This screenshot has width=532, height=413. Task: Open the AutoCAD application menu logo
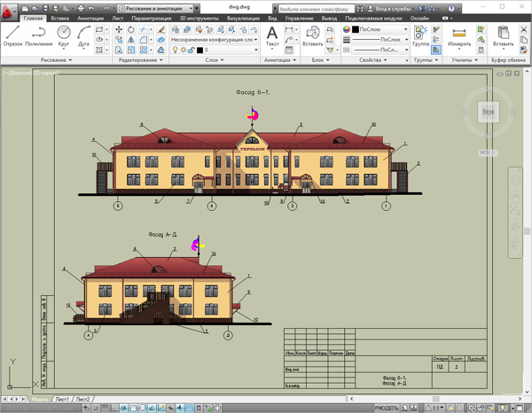point(7,12)
